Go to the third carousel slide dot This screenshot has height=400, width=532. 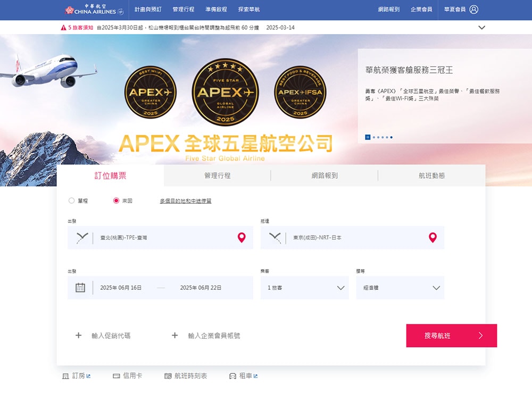[383, 137]
